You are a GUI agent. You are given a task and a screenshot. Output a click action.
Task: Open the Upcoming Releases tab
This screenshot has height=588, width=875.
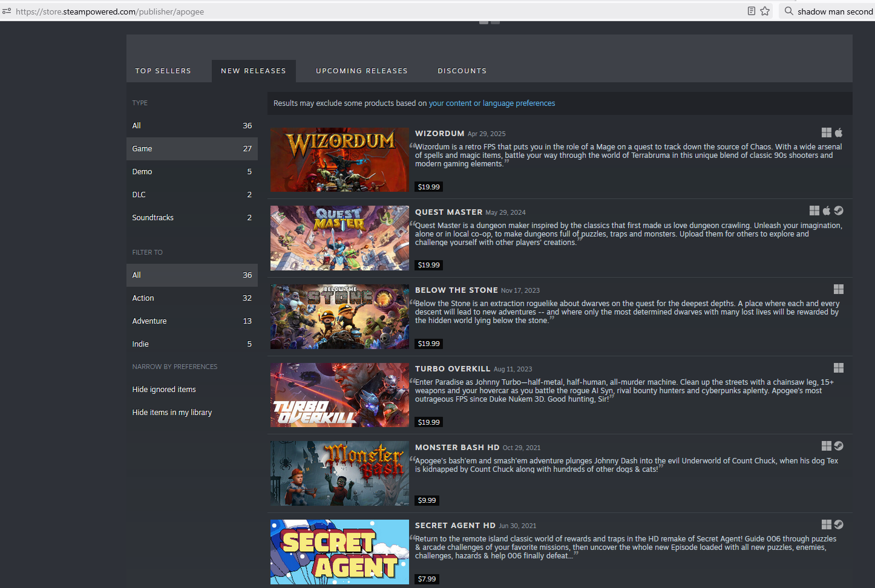click(362, 71)
